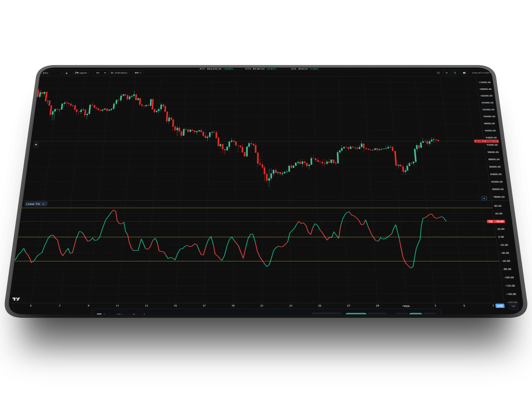Toggle light theme with sun icon

point(438,73)
